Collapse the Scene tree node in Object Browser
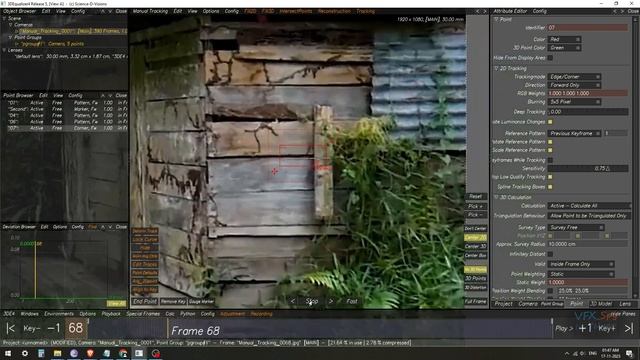The height and width of the screenshot is (360, 640). (x=4, y=18)
